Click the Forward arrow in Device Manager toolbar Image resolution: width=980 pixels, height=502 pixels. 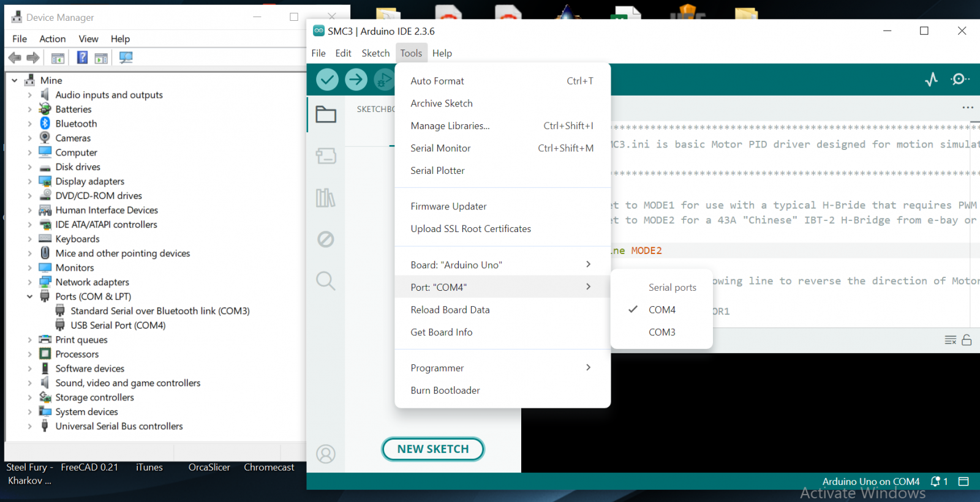point(33,58)
